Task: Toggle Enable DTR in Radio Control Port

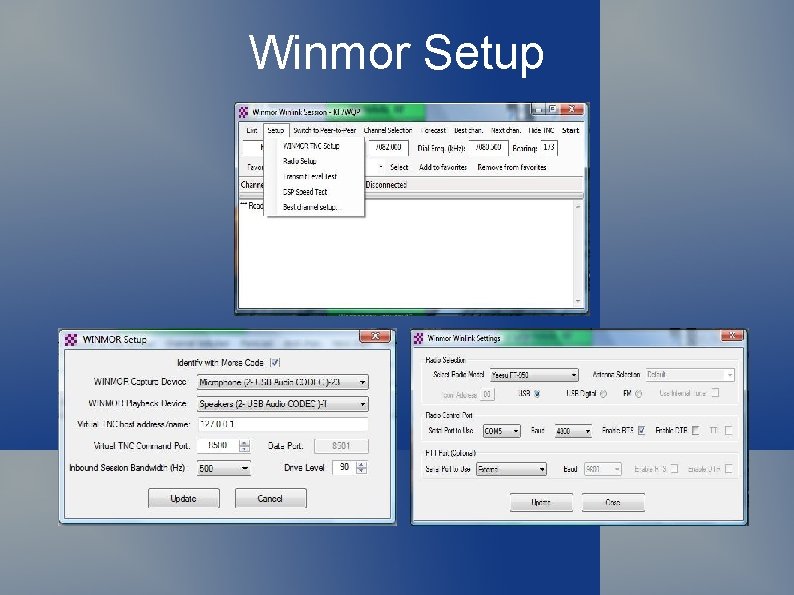Action: pyautogui.click(x=696, y=430)
